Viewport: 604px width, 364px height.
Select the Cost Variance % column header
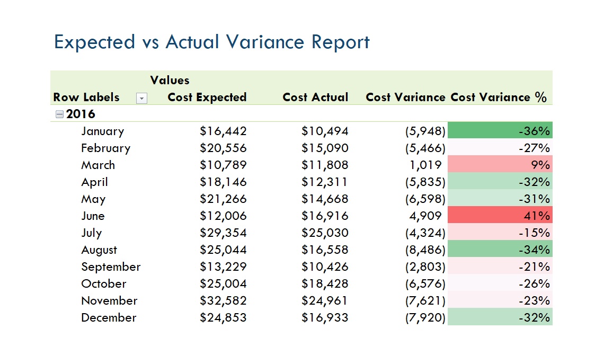click(499, 97)
